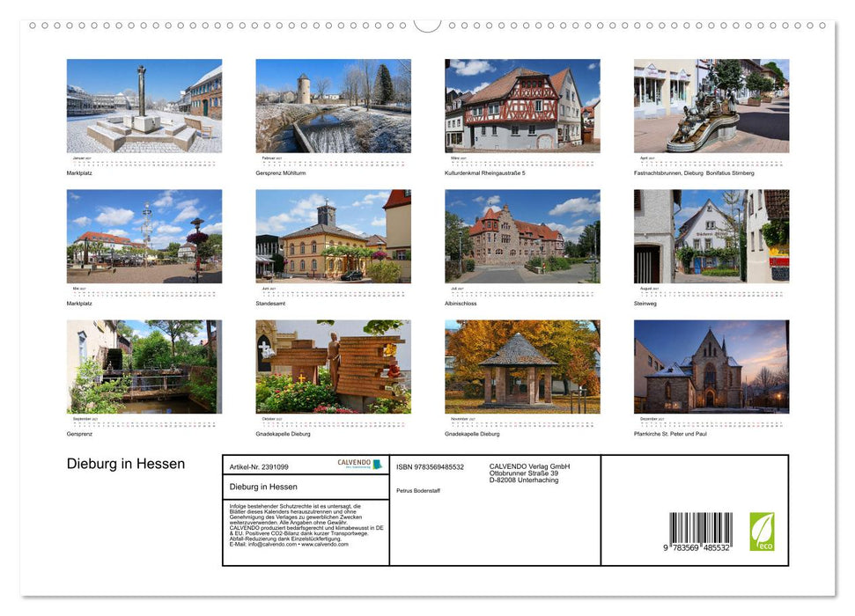Click 'ISBN 9783569485532' text
This screenshot has width=855, height=616.
coord(431,467)
